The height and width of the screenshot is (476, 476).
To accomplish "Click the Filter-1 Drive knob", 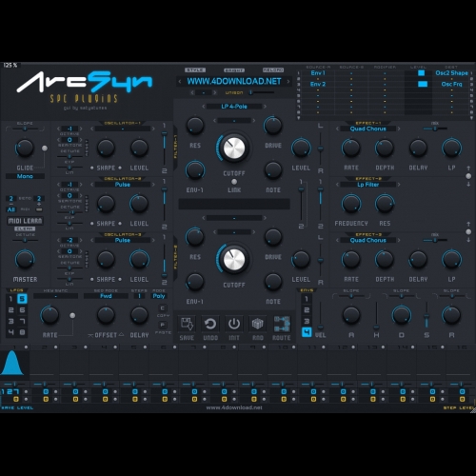I will (273, 125).
